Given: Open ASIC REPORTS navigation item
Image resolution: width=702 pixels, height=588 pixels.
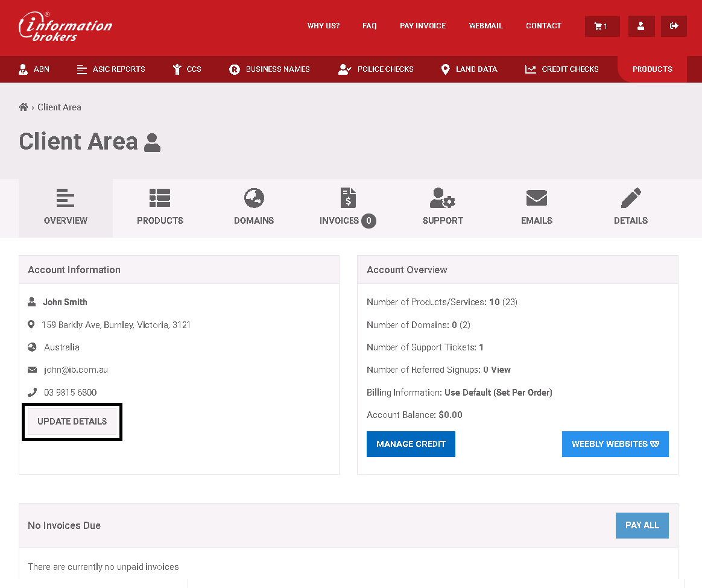Looking at the screenshot, I should (119, 69).
